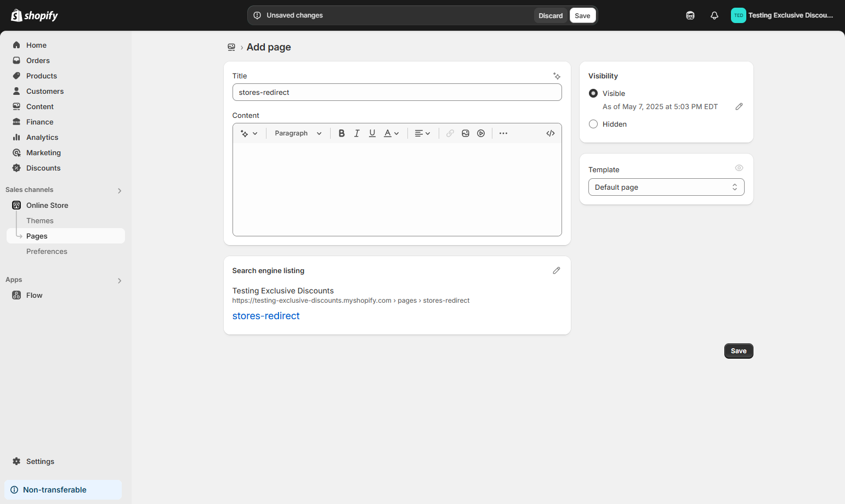This screenshot has width=845, height=504.
Task: Open the text color dropdown
Action: click(x=392, y=133)
